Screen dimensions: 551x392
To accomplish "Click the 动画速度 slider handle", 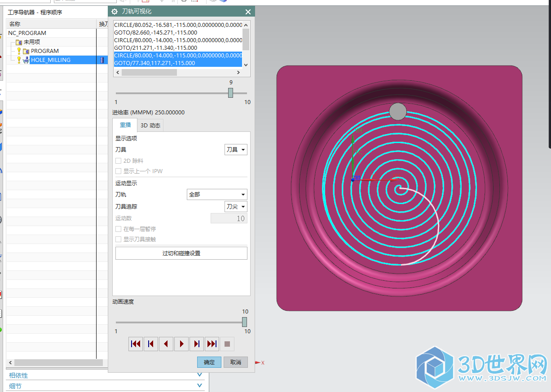I will pos(245,322).
